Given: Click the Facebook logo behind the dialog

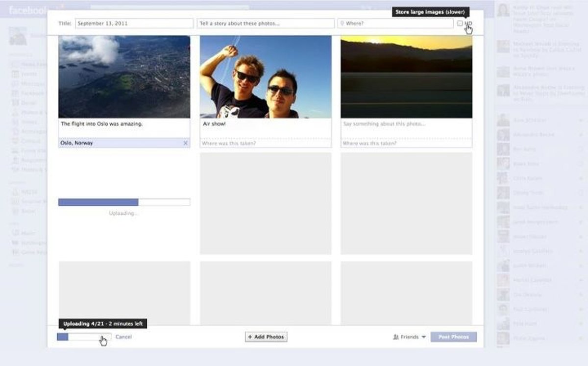Looking at the screenshot, I should click(x=28, y=10).
